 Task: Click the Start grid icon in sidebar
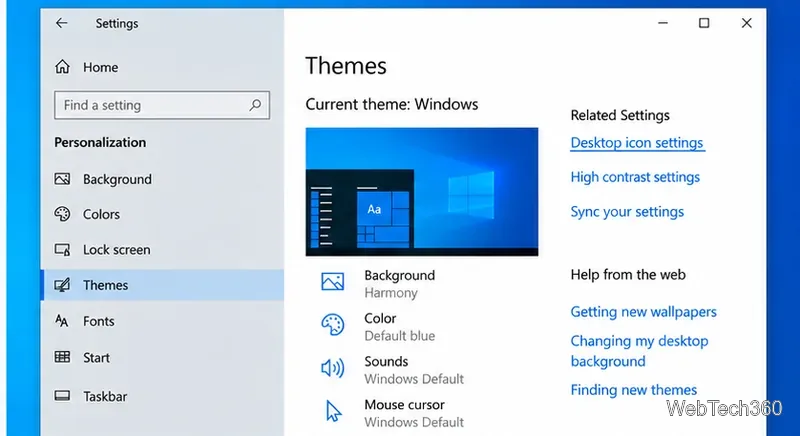click(62, 357)
